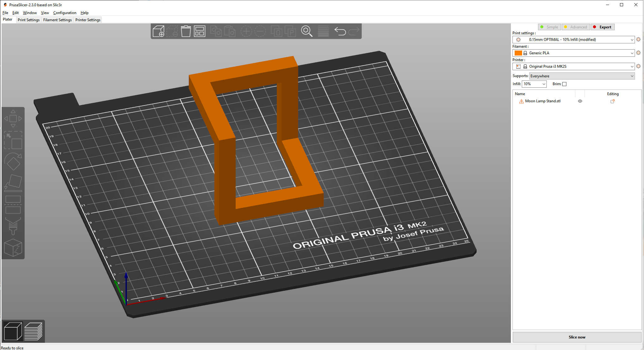Select the Rotate gizmo tool

click(x=13, y=162)
